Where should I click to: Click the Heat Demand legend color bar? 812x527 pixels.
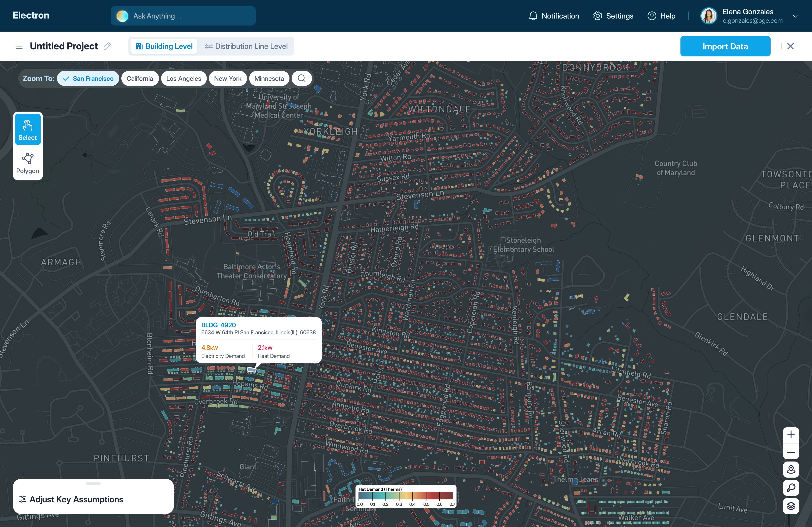(x=406, y=496)
